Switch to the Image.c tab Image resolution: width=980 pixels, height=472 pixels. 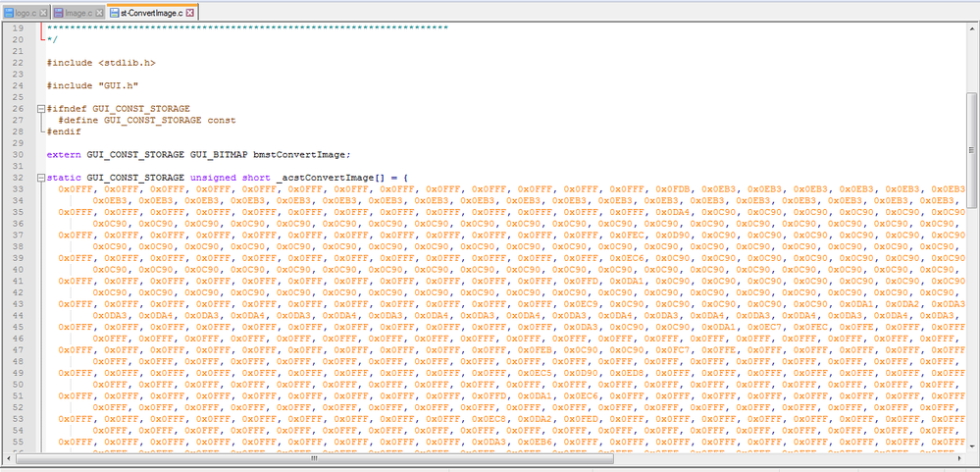point(77,12)
